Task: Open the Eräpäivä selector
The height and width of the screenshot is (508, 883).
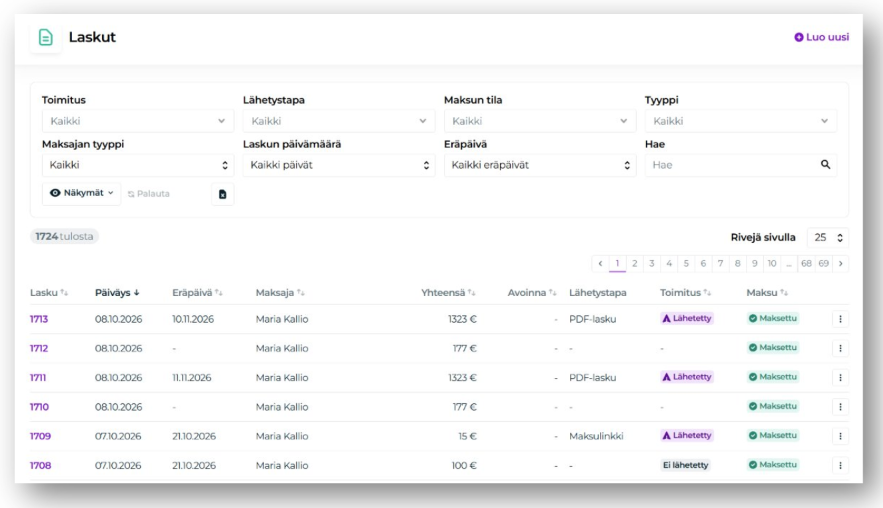Action: coord(539,165)
